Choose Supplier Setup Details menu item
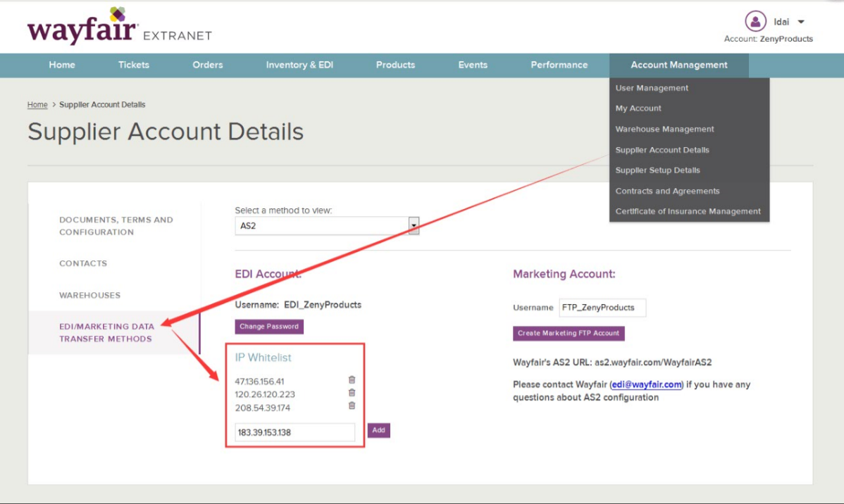The image size is (844, 504). pyautogui.click(x=657, y=170)
